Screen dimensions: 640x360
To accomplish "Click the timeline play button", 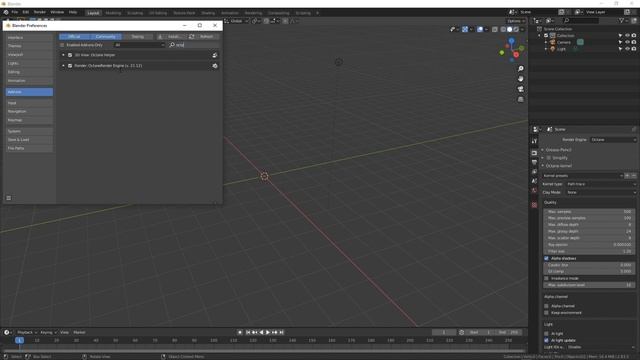I will pyautogui.click(x=268, y=333).
